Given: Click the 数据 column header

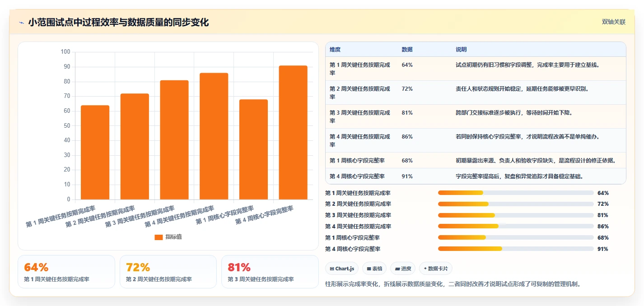Looking at the screenshot, I should tap(407, 50).
